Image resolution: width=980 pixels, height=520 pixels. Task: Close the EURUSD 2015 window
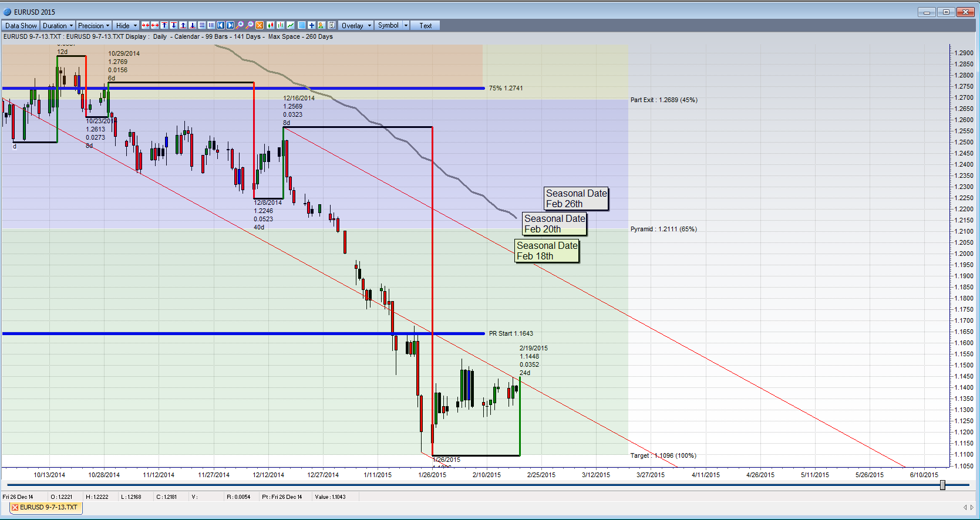pos(965,12)
